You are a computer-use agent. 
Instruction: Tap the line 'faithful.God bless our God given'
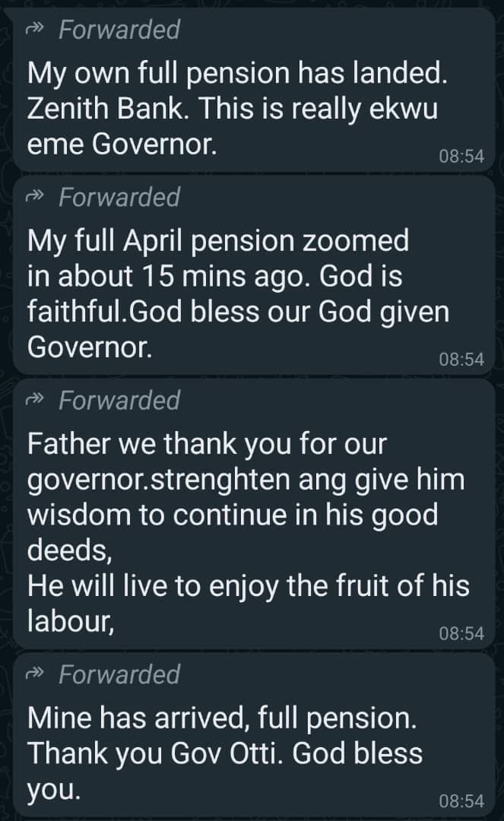point(238,312)
